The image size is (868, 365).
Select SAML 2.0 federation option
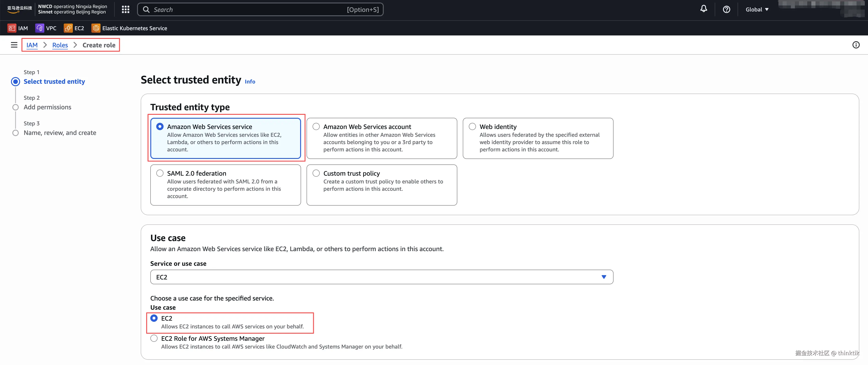tap(160, 173)
